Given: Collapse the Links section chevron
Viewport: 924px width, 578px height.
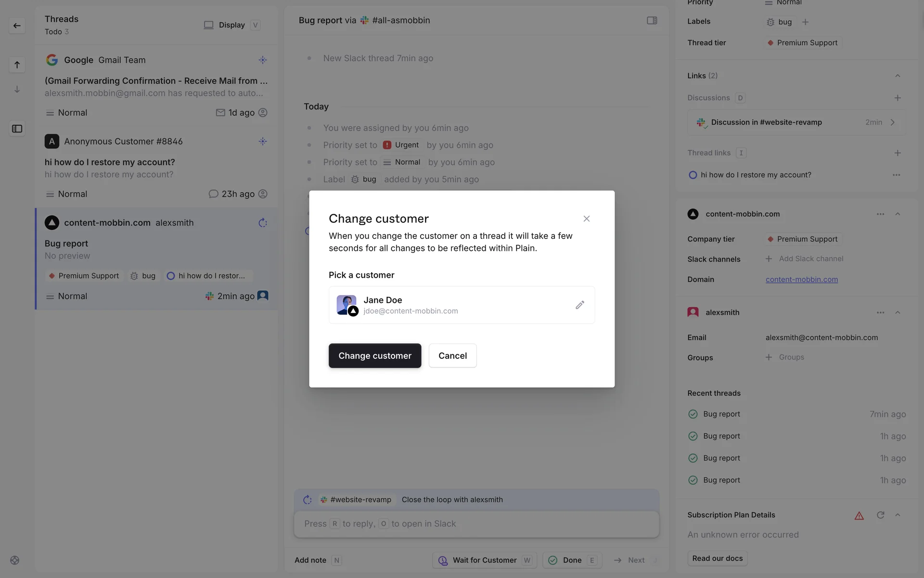Looking at the screenshot, I should point(897,76).
